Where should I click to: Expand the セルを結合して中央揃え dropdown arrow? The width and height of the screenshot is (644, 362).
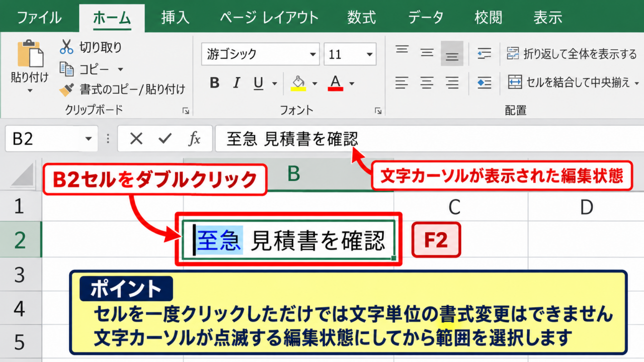[x=637, y=83]
